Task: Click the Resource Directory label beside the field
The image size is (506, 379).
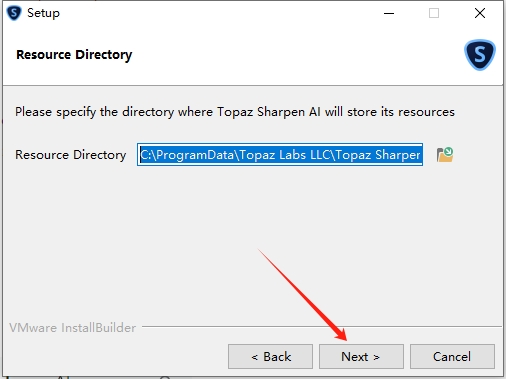Action: 71,155
